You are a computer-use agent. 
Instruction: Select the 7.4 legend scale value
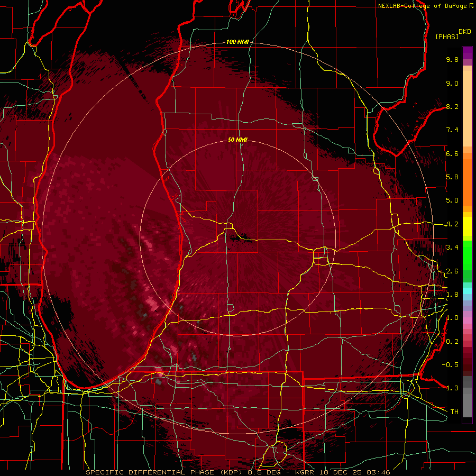452,130
